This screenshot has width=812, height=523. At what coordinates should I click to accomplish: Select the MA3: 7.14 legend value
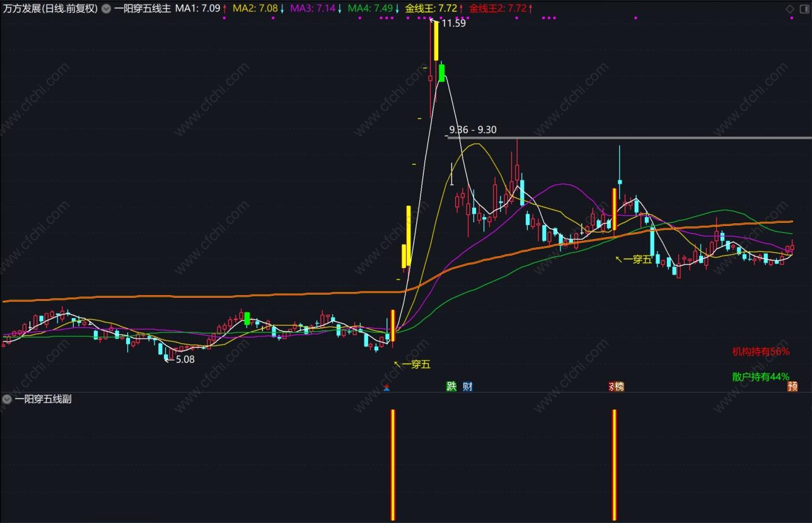[312, 9]
